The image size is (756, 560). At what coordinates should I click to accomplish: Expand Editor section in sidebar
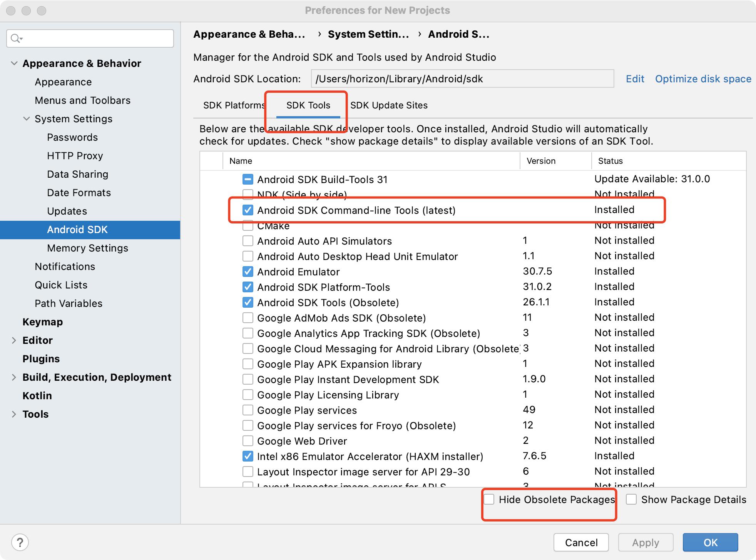pos(13,339)
